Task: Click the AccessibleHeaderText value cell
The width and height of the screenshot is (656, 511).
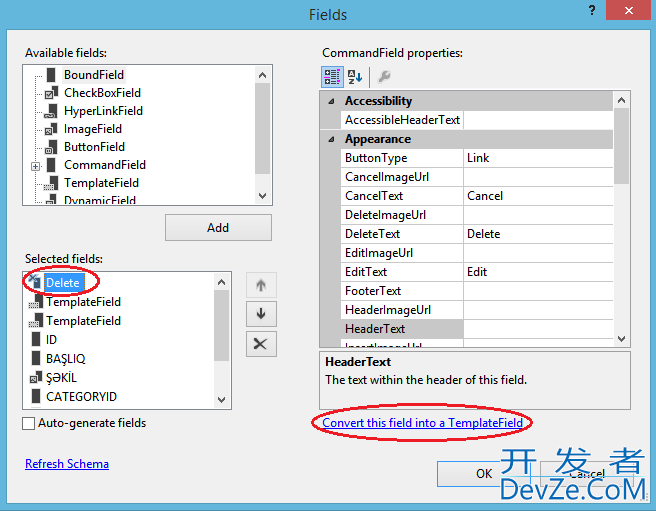Action: [538, 120]
